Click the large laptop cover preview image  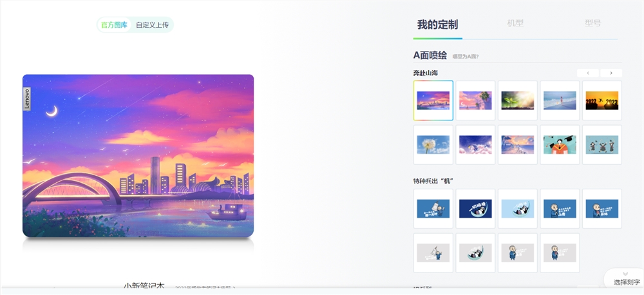point(138,156)
